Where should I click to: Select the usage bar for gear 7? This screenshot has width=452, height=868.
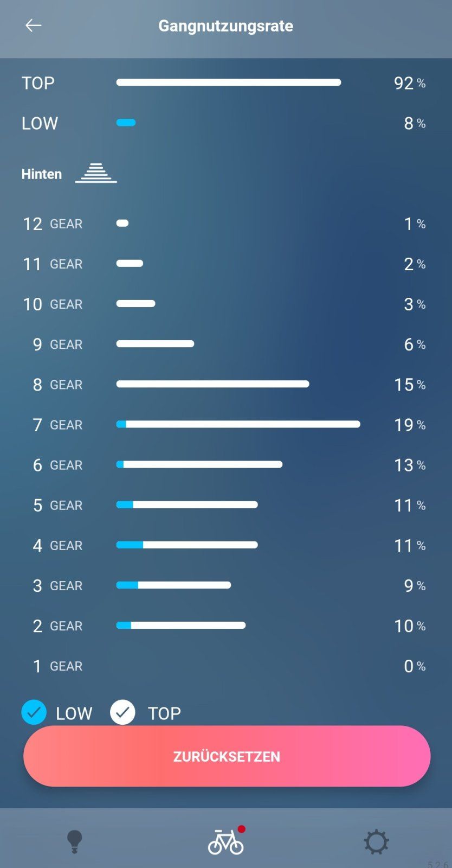pos(238,424)
